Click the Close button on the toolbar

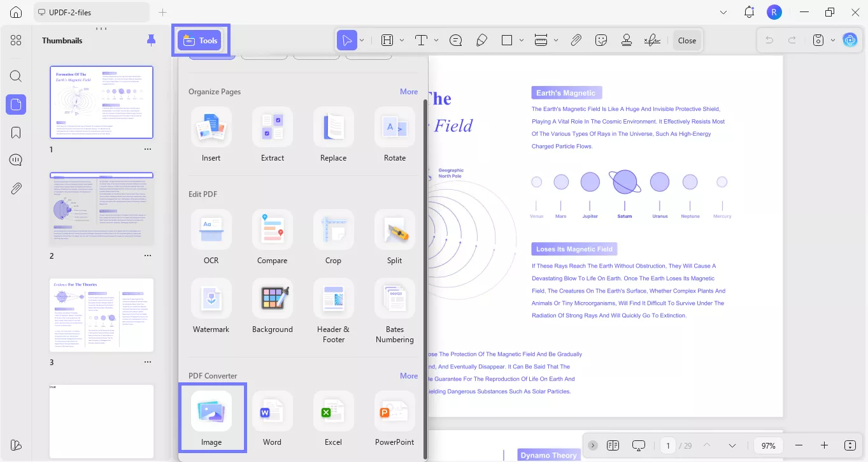point(687,40)
